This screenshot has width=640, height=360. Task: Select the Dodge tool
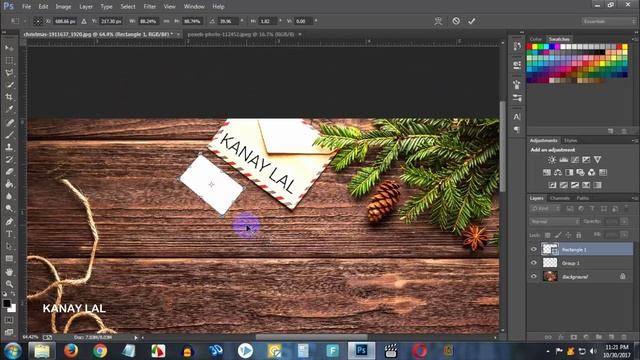click(x=9, y=208)
